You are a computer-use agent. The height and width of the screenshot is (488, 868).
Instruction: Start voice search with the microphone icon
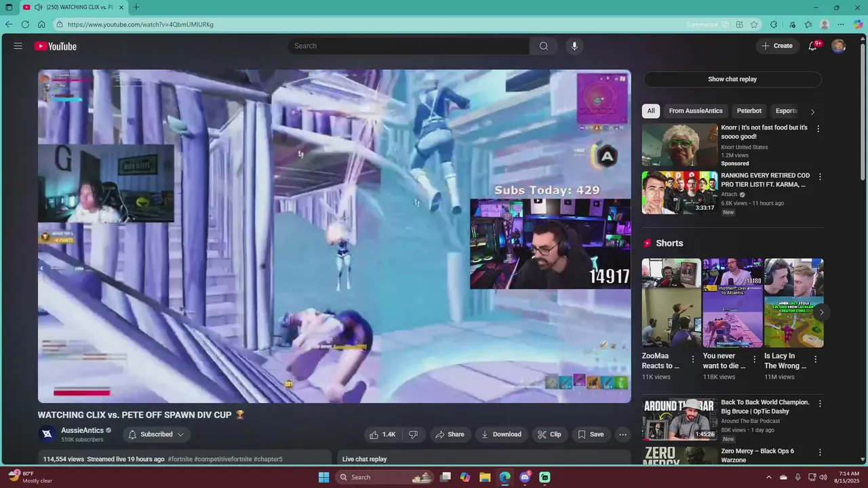pyautogui.click(x=574, y=46)
